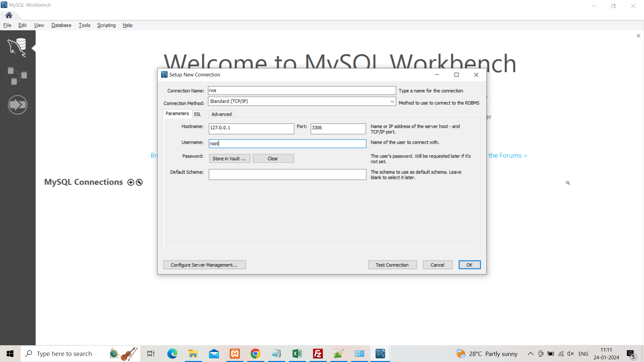Open the Tools menu
The image size is (644, 362).
[85, 25]
